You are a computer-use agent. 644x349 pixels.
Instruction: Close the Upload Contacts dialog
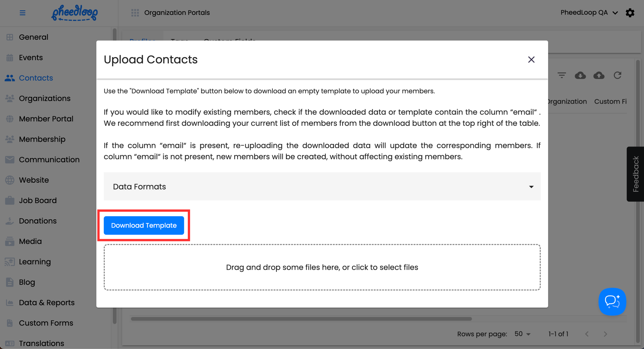tap(531, 59)
